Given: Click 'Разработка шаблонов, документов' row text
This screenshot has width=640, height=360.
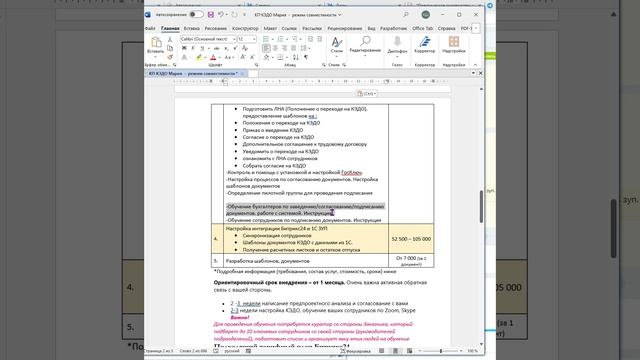Looking at the screenshot, I should 268,261.
